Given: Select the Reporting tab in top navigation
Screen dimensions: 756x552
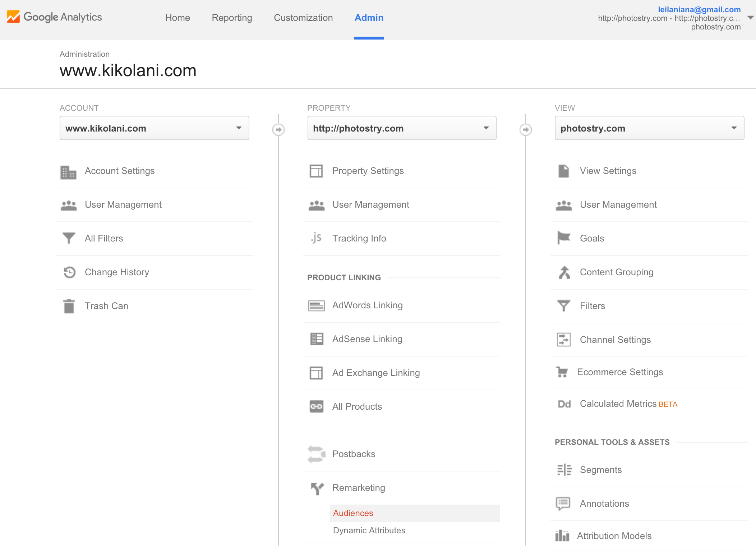Looking at the screenshot, I should tap(231, 18).
